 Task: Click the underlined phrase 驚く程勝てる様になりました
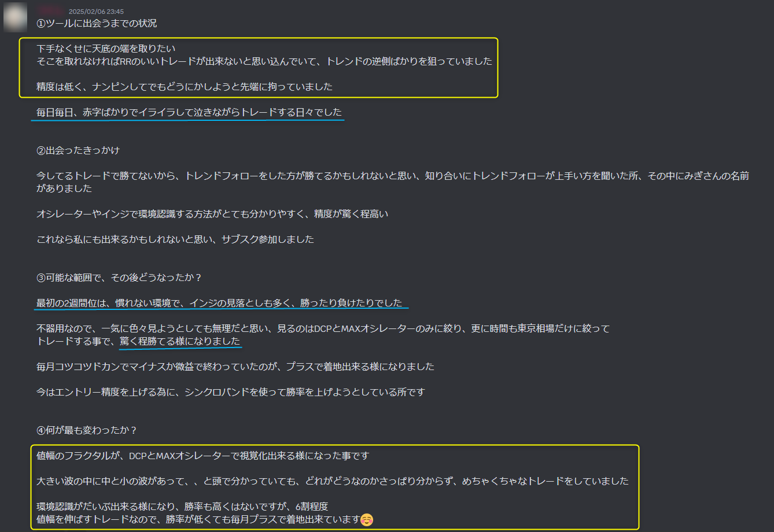[180, 341]
